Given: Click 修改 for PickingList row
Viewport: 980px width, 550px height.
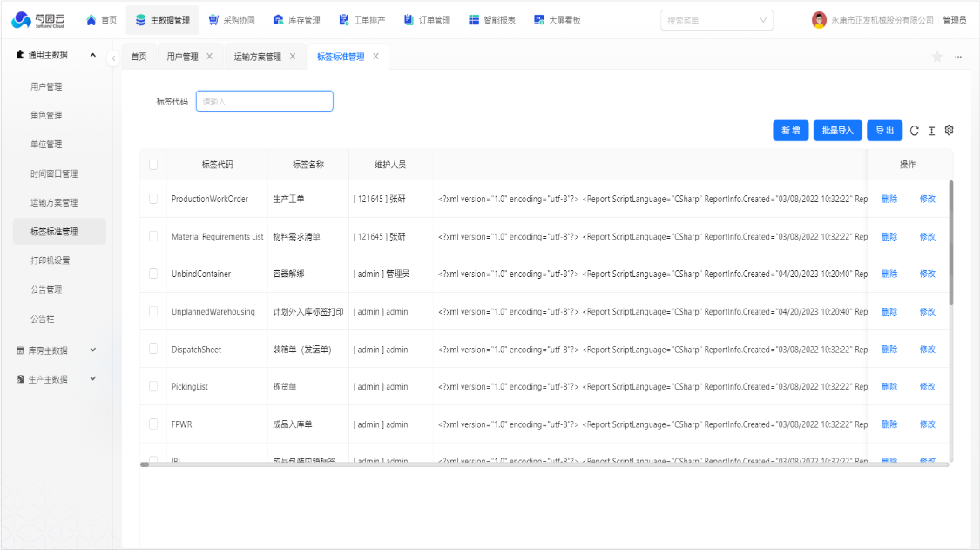Looking at the screenshot, I should [x=928, y=387].
